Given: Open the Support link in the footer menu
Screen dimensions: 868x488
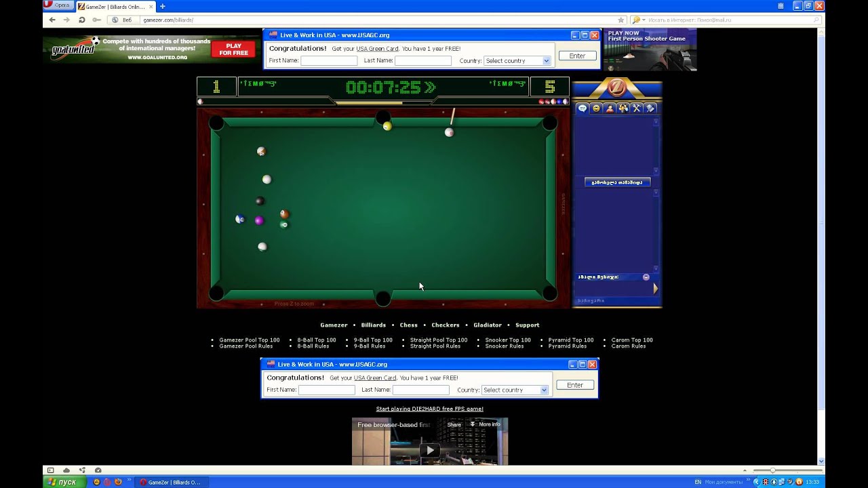Looking at the screenshot, I should coord(527,325).
